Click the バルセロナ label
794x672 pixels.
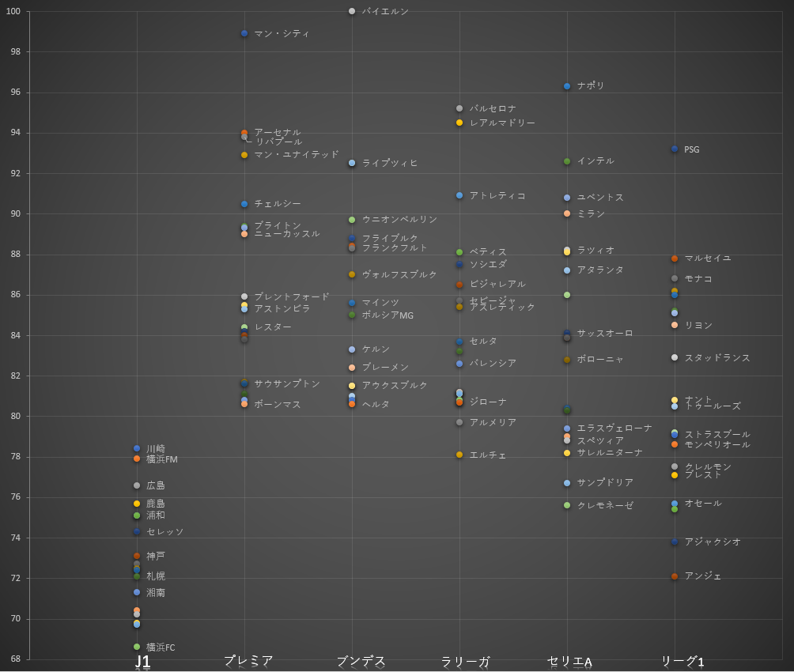pyautogui.click(x=493, y=108)
